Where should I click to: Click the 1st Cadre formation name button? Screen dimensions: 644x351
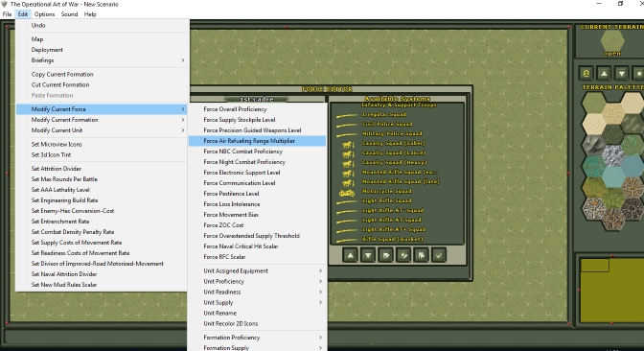point(257,99)
